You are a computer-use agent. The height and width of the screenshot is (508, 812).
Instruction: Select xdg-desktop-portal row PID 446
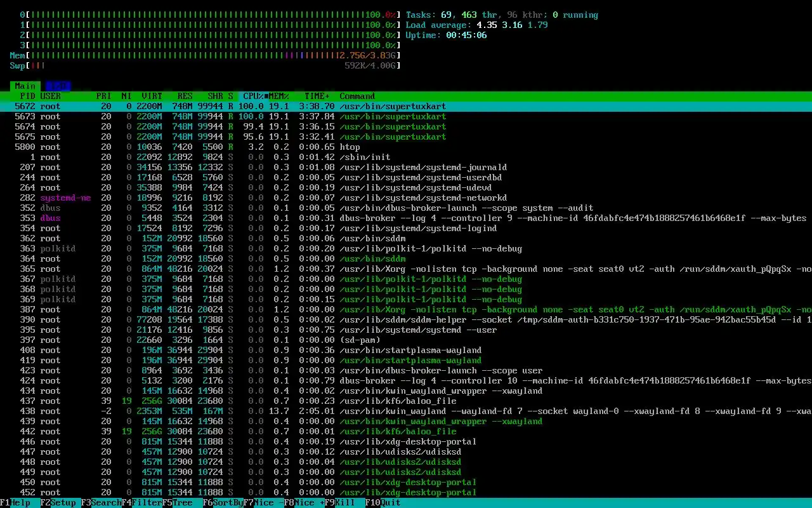coord(406,441)
